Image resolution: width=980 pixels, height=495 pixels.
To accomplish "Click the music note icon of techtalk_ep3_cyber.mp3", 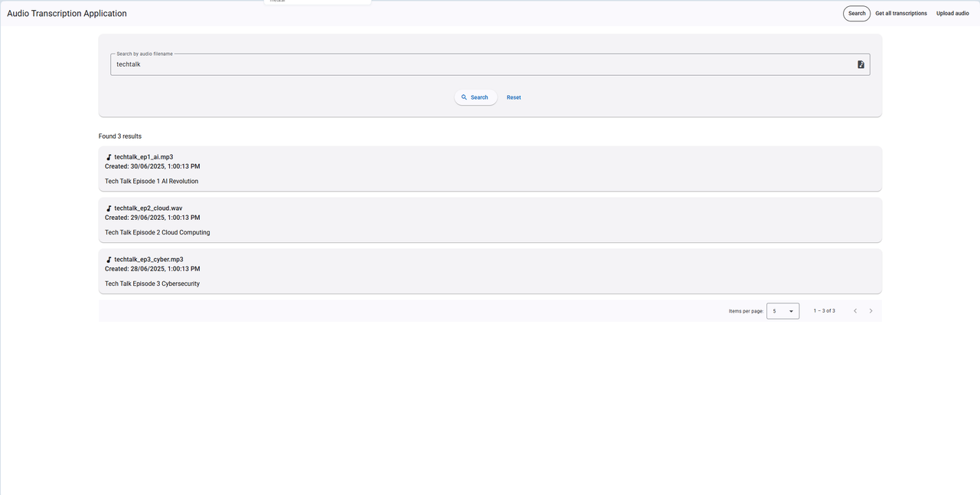I will tap(109, 260).
